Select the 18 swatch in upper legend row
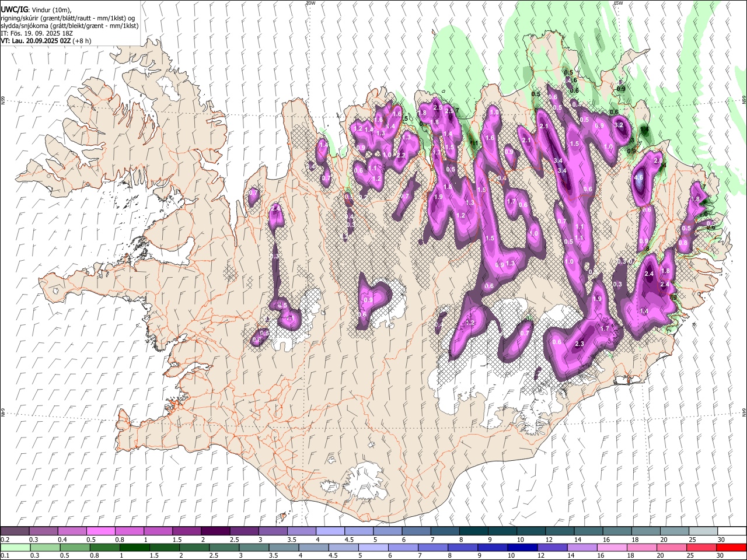 click(645, 531)
